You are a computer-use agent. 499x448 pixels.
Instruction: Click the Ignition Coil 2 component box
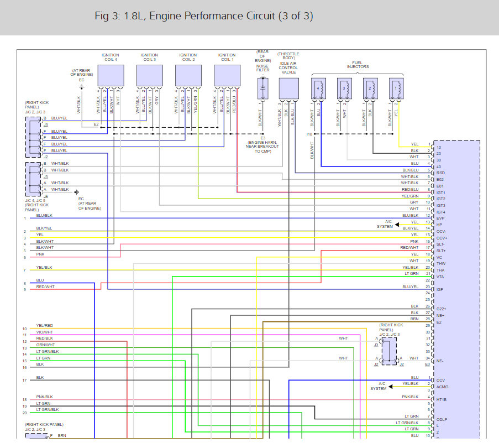pos(188,75)
